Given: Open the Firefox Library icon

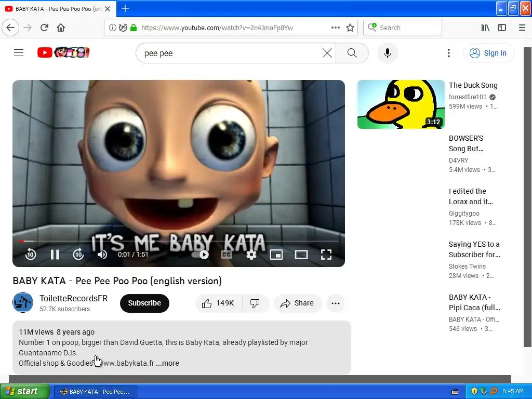Looking at the screenshot, I should pyautogui.click(x=485, y=28).
